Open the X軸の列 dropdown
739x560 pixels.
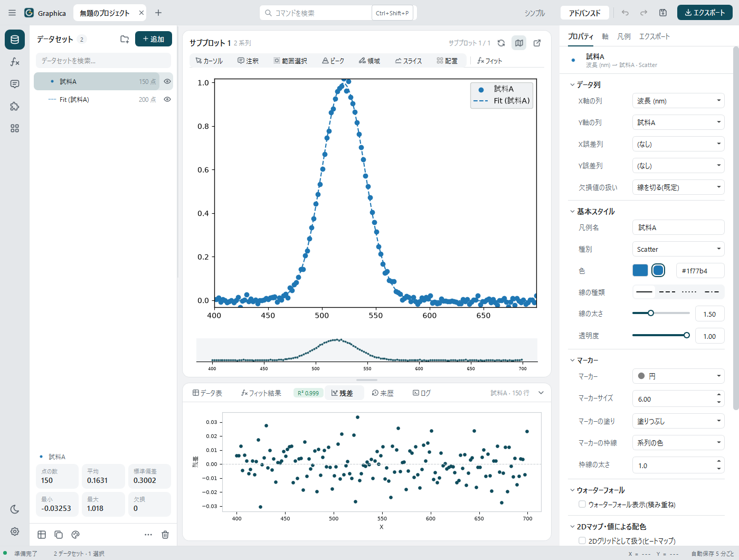click(x=678, y=101)
